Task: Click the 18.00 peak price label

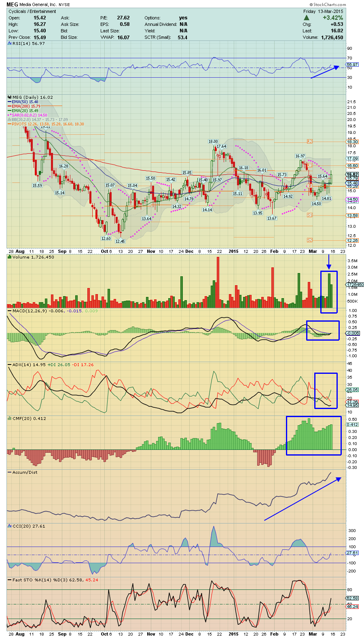Action: click(213, 142)
